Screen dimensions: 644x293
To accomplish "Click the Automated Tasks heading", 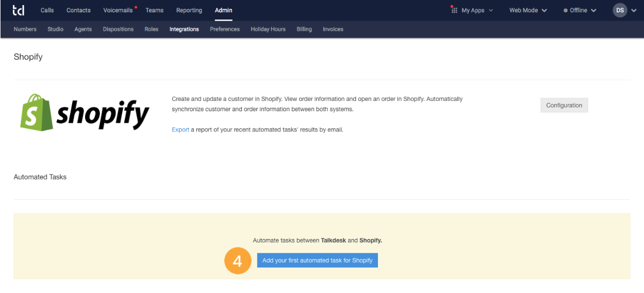I will click(40, 177).
